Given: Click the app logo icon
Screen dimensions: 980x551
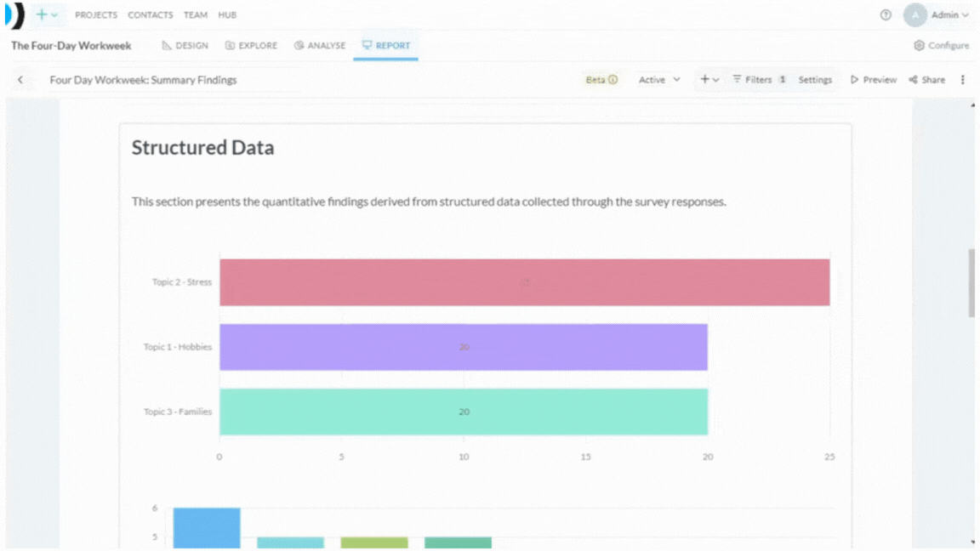Looking at the screenshot, I should (x=15, y=15).
